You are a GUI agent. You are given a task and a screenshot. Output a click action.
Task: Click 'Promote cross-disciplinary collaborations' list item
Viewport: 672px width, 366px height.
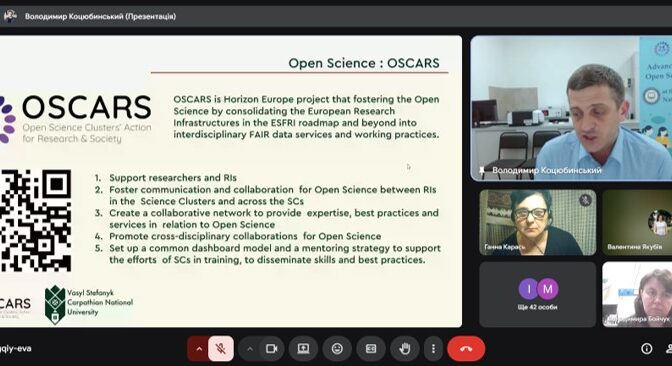coord(245,236)
